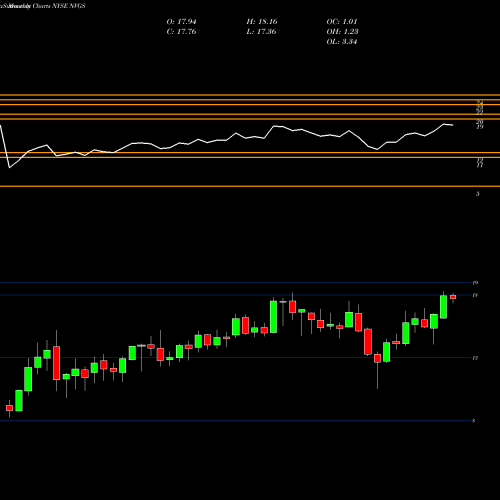The height and width of the screenshot is (500, 500).
Task: Click the 18 label on the candlestick price axis
Action: 475,295
